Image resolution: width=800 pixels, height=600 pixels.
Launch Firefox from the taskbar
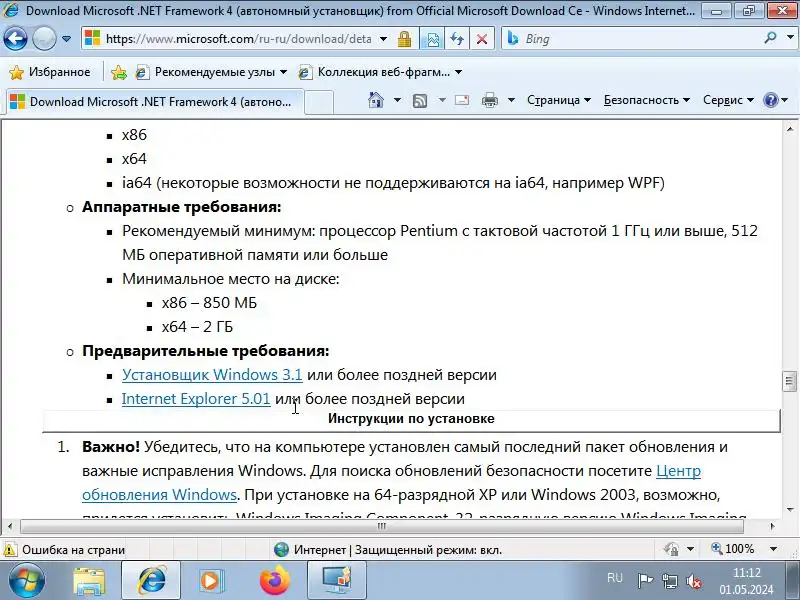pos(274,581)
